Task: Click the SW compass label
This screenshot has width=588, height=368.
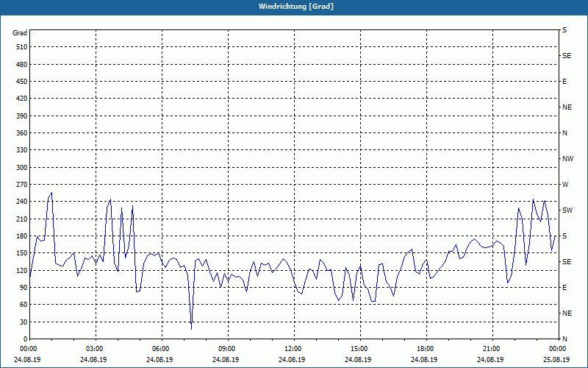Action: (x=567, y=210)
